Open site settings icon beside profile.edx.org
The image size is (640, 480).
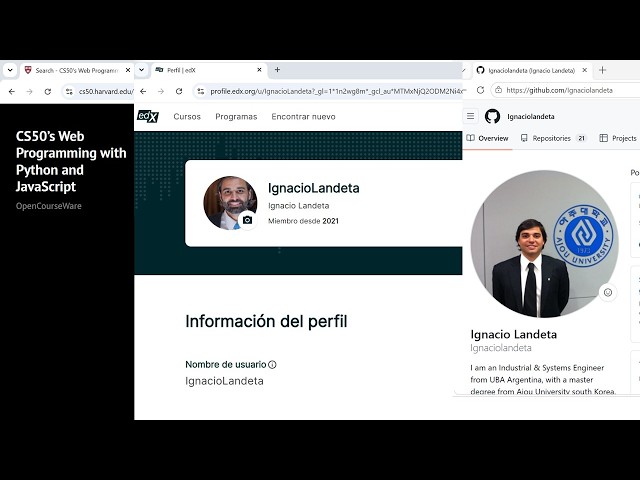point(200,91)
